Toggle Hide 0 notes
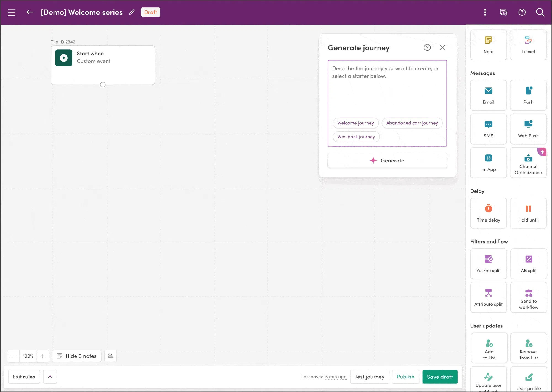The width and height of the screenshot is (552, 392). [77, 356]
